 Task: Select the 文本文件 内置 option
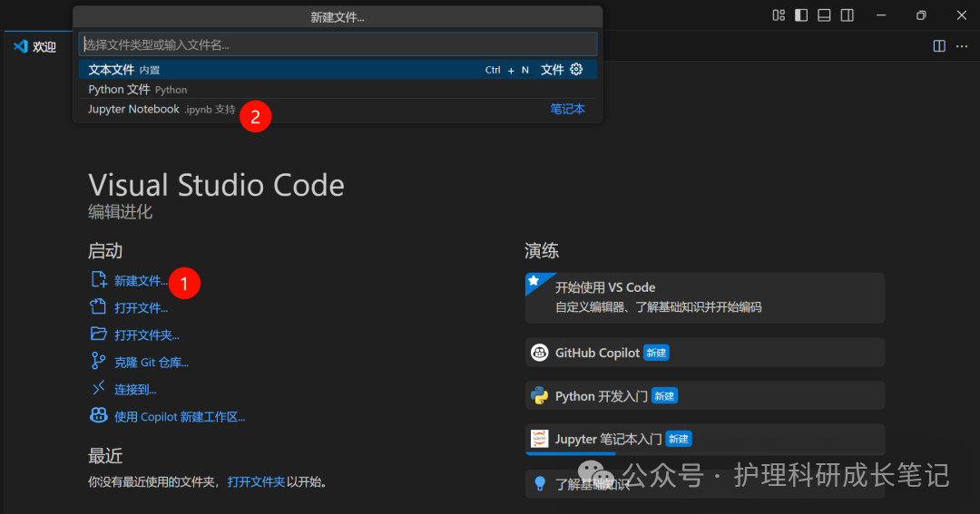[x=338, y=69]
